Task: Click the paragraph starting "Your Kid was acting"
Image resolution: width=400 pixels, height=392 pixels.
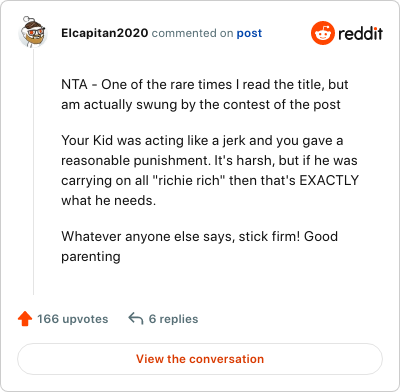Action: (x=210, y=170)
